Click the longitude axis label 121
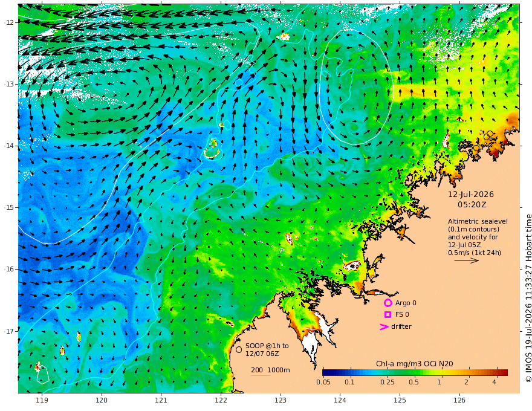This screenshot has width=532, height=411. (x=161, y=401)
